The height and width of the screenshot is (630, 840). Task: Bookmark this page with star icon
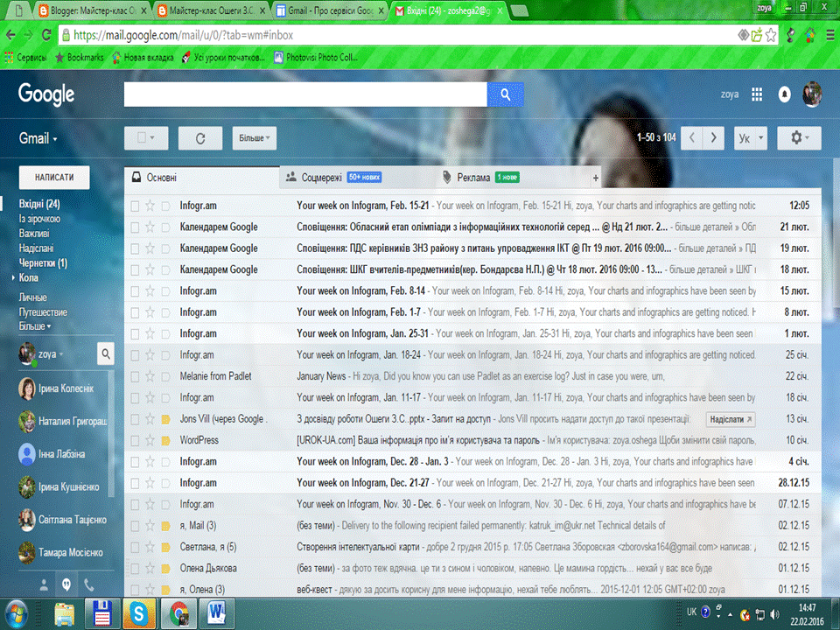point(771,35)
